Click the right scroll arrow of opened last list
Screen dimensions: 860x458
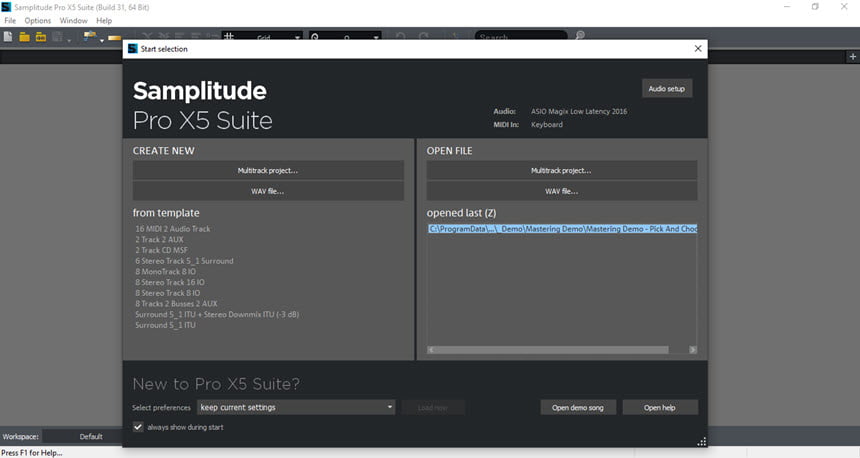(x=693, y=350)
